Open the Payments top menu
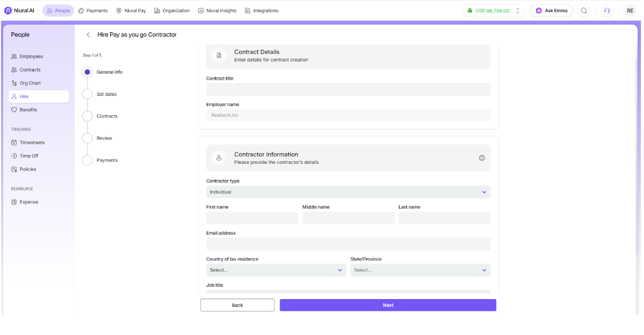Image resolution: width=644 pixels, height=335 pixels. 93,11
